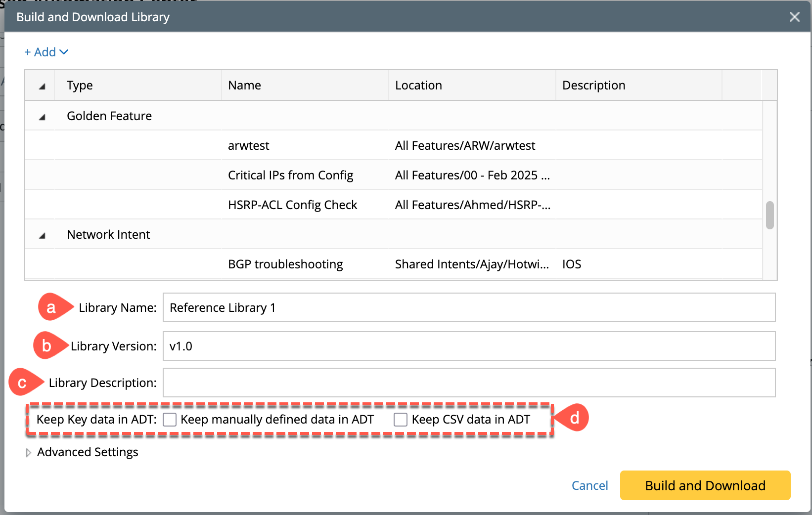Check Keep CSV data in ADT
Viewport: 812px width, 515px height.
(x=401, y=420)
